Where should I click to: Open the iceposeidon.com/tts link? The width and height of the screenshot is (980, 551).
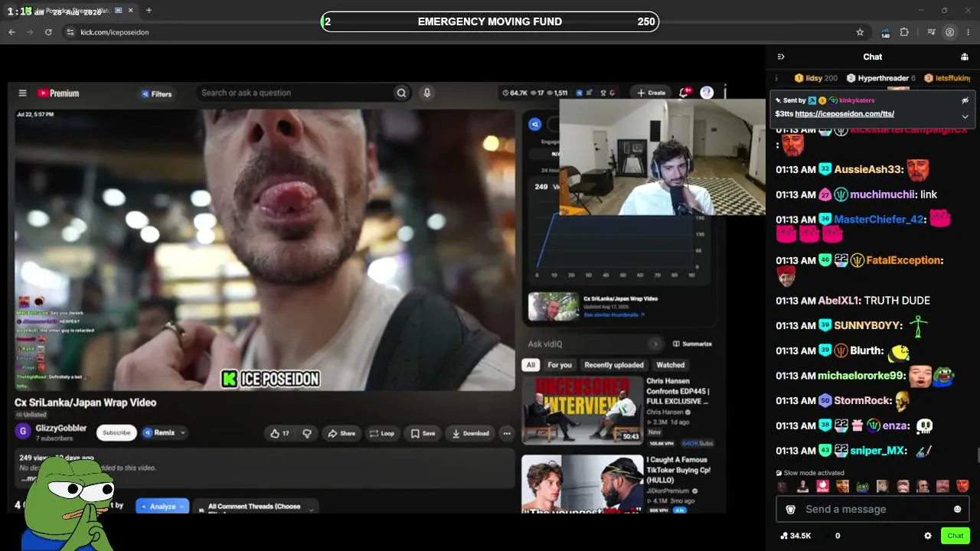844,114
